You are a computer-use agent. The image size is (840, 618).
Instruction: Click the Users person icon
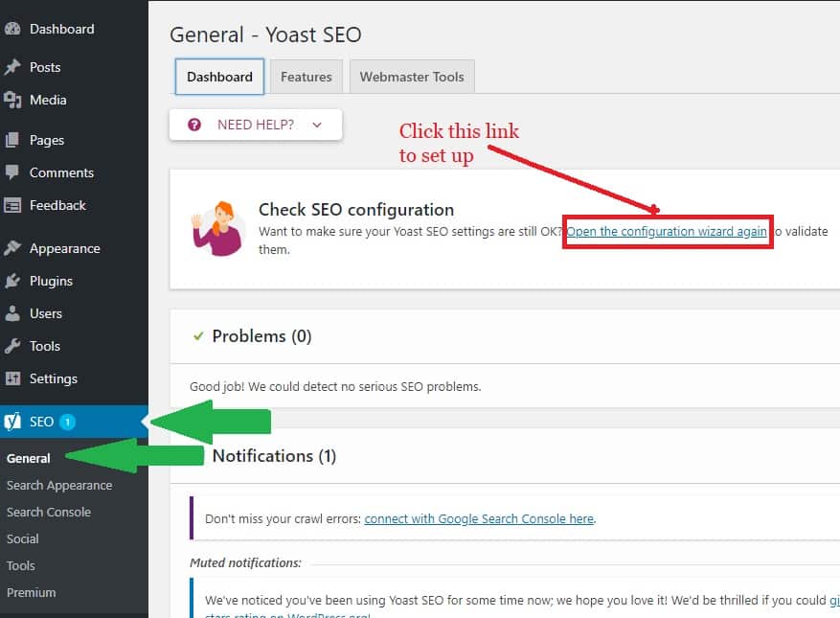[12, 313]
